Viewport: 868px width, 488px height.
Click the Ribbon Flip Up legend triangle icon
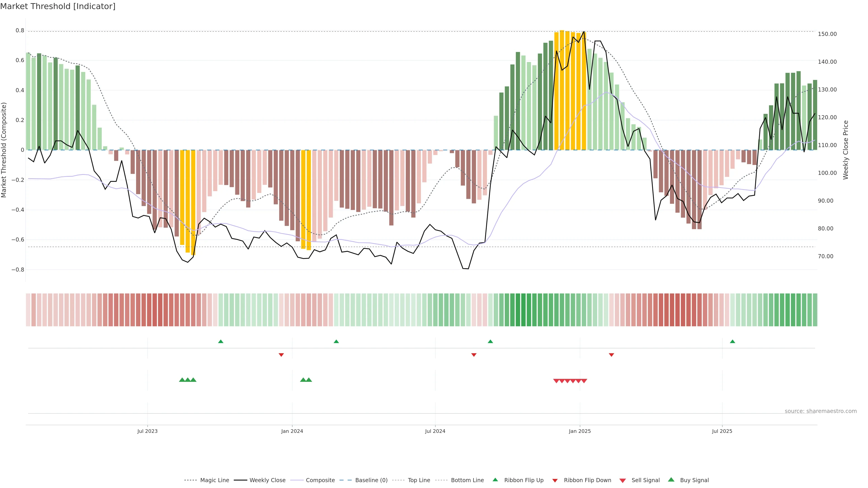click(495, 480)
